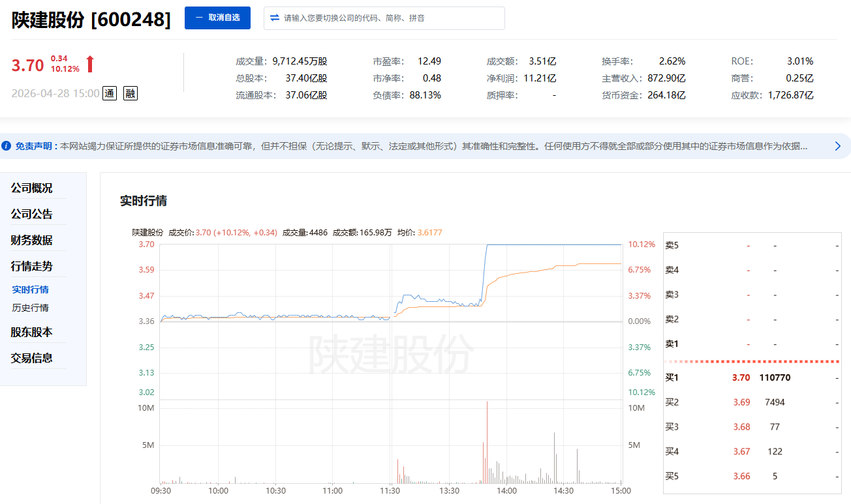Click the 11:30 mark on chart time axis
The image size is (851, 504).
[x=390, y=491]
